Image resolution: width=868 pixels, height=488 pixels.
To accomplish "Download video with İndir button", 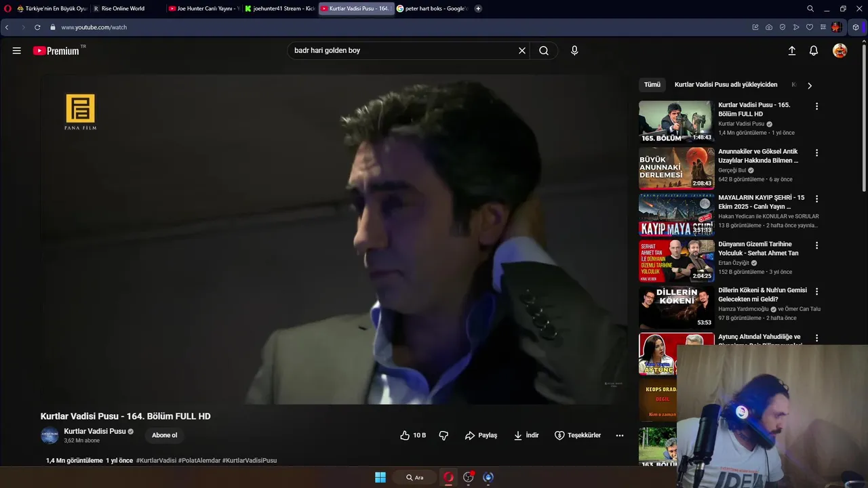I will [x=526, y=435].
